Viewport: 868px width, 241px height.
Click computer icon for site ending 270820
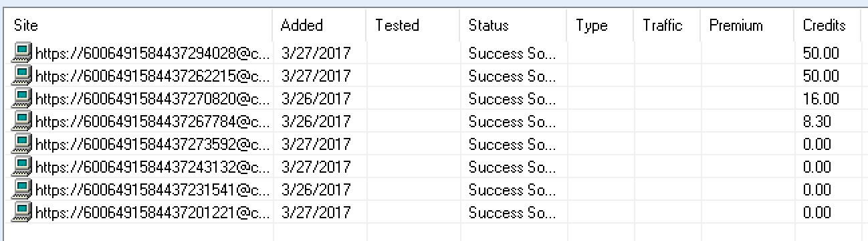[23, 98]
